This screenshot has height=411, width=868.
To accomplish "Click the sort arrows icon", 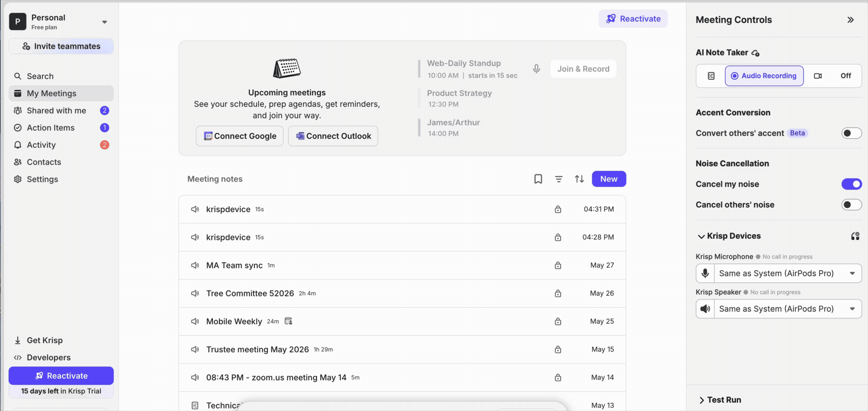I will pos(579,179).
